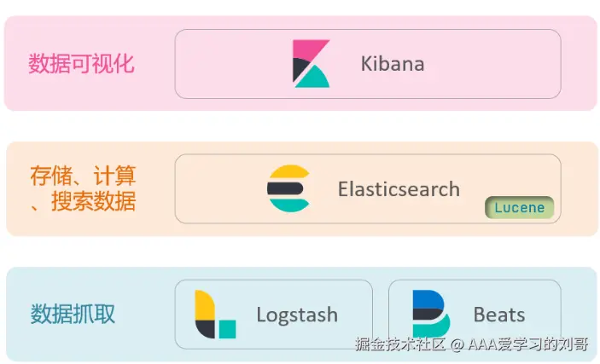Click the yellow top bar of Elasticsearch logo
Screen dimensions: 600x364
click(288, 171)
